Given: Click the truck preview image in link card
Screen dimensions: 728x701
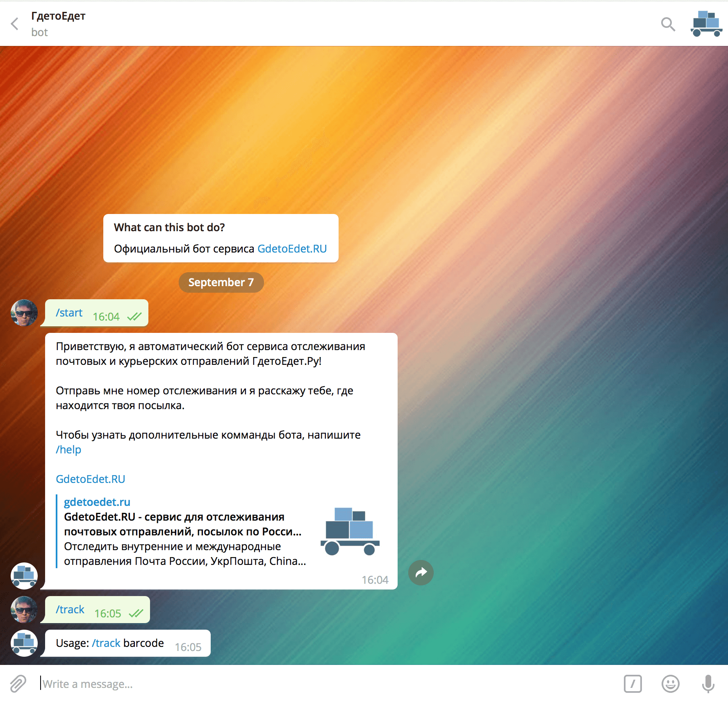Looking at the screenshot, I should (x=350, y=531).
